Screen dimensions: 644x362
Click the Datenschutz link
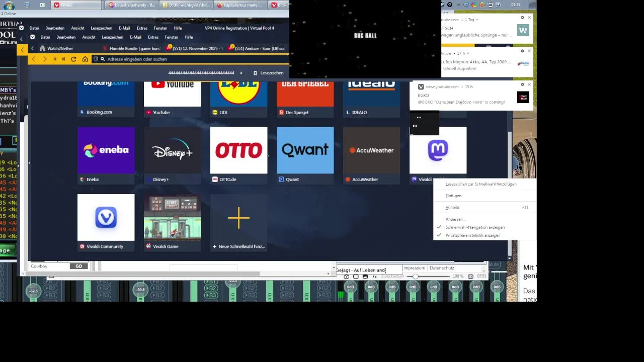[442, 268]
